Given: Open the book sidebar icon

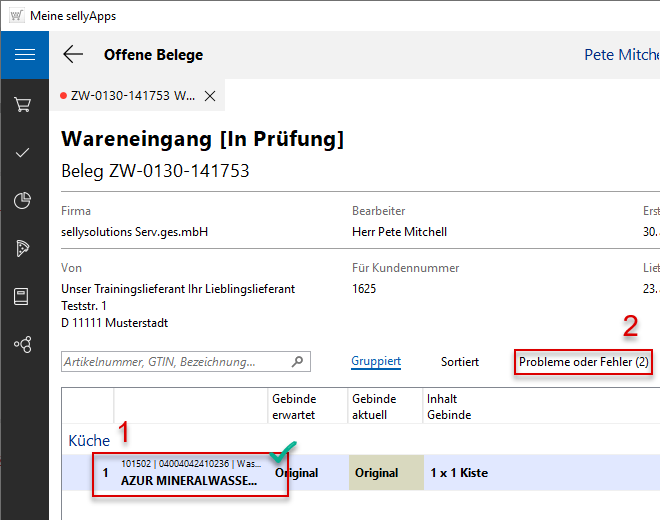Looking at the screenshot, I should click(x=24, y=297).
